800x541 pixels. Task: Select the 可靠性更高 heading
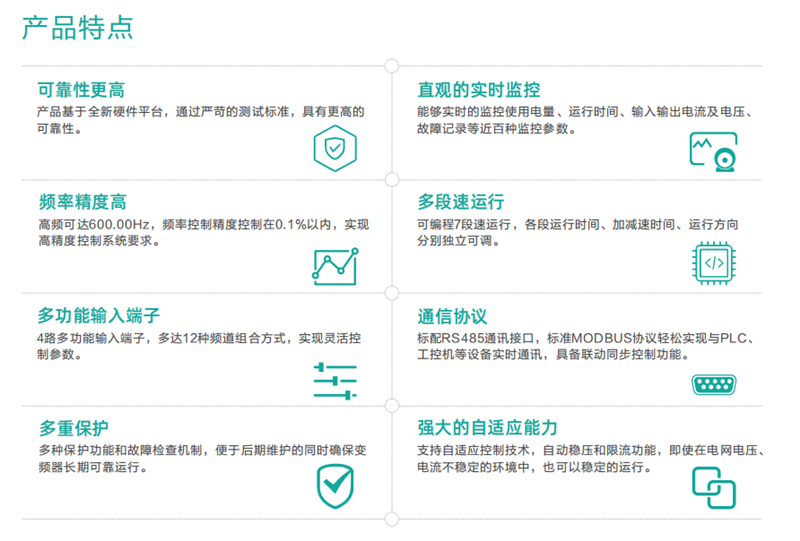click(x=81, y=90)
